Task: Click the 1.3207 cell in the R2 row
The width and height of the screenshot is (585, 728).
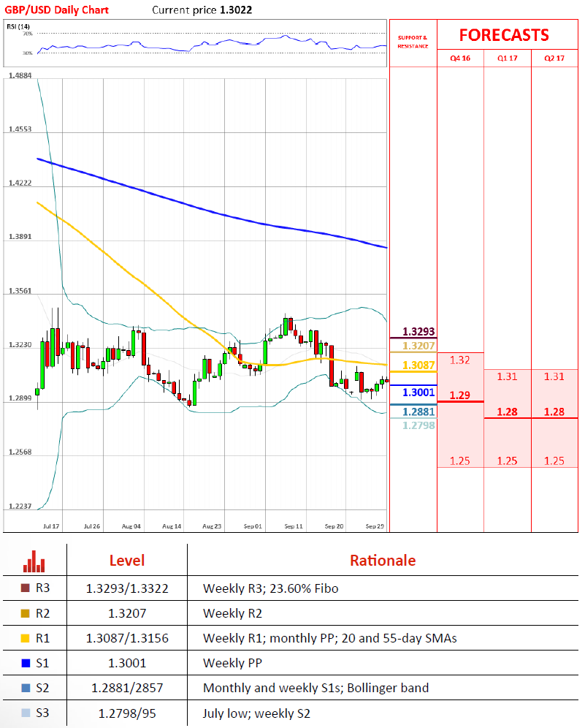Action: click(127, 613)
